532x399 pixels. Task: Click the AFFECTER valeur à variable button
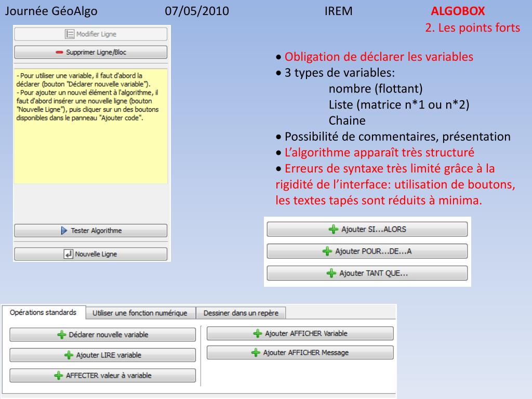tap(102, 376)
